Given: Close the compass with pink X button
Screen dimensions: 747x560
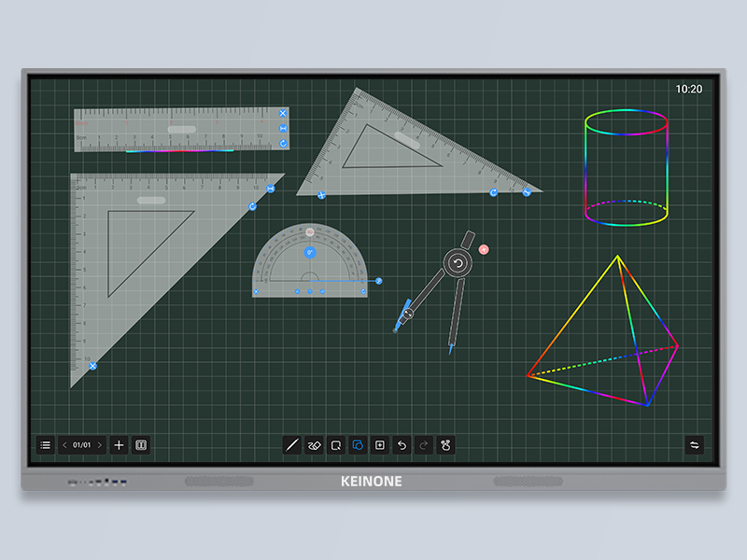Looking at the screenshot, I should tap(484, 249).
